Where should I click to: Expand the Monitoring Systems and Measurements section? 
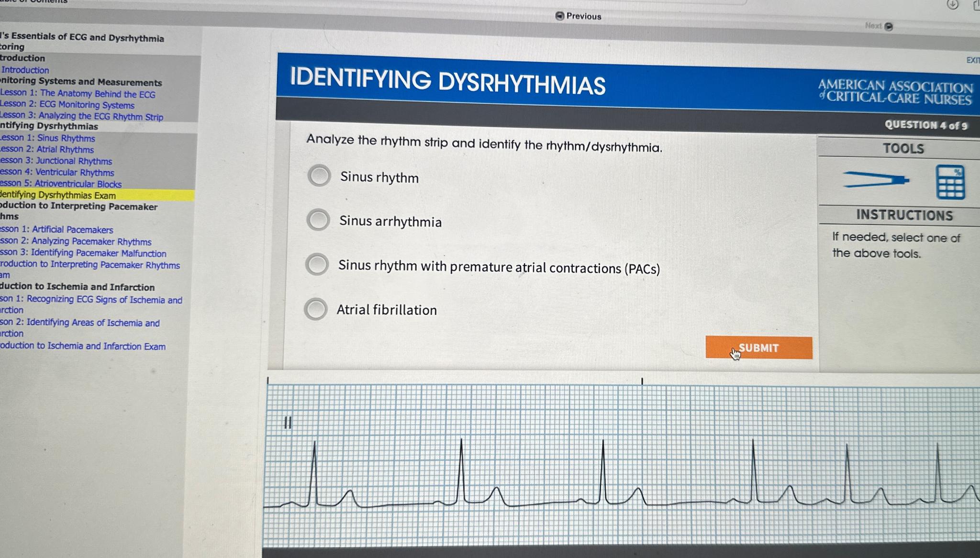[x=81, y=82]
